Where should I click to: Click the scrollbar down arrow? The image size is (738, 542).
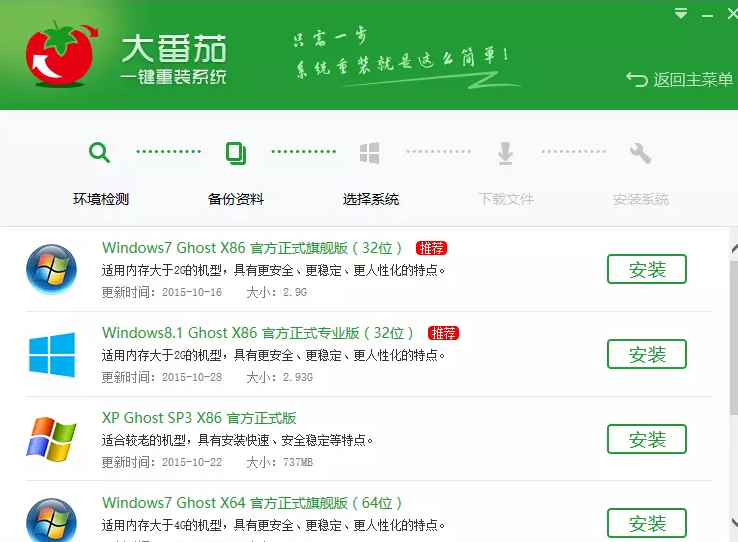click(734, 522)
